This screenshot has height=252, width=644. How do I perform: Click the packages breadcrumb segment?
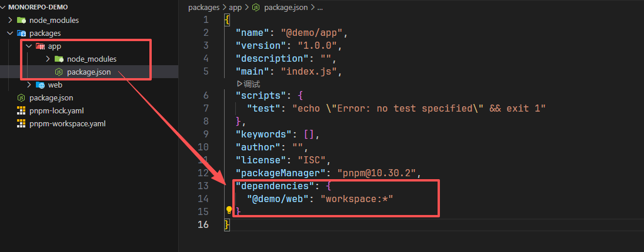[x=203, y=8]
